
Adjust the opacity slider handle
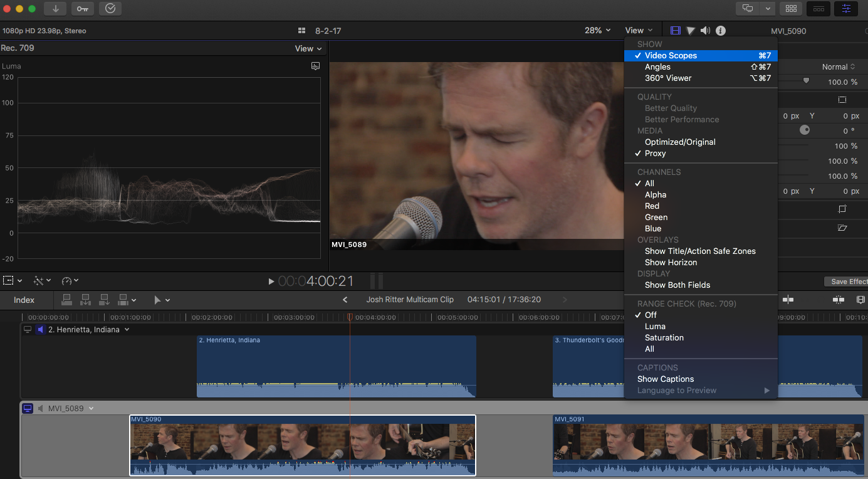(806, 81)
